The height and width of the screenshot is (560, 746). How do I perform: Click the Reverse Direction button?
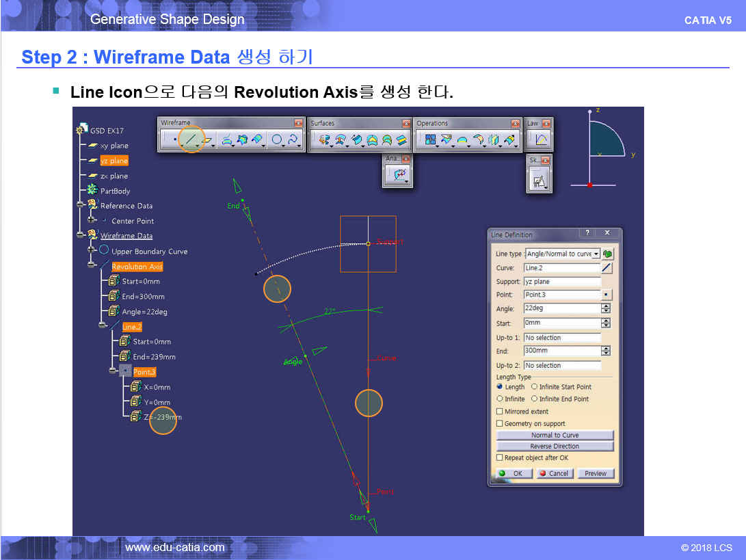click(555, 446)
